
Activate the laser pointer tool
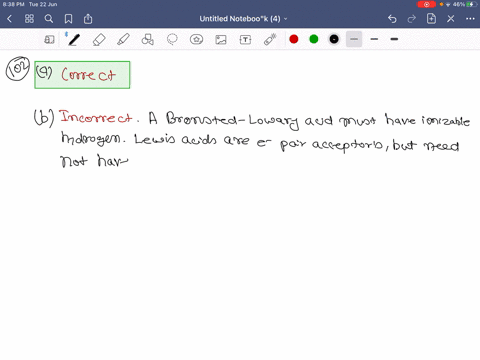pos(270,39)
